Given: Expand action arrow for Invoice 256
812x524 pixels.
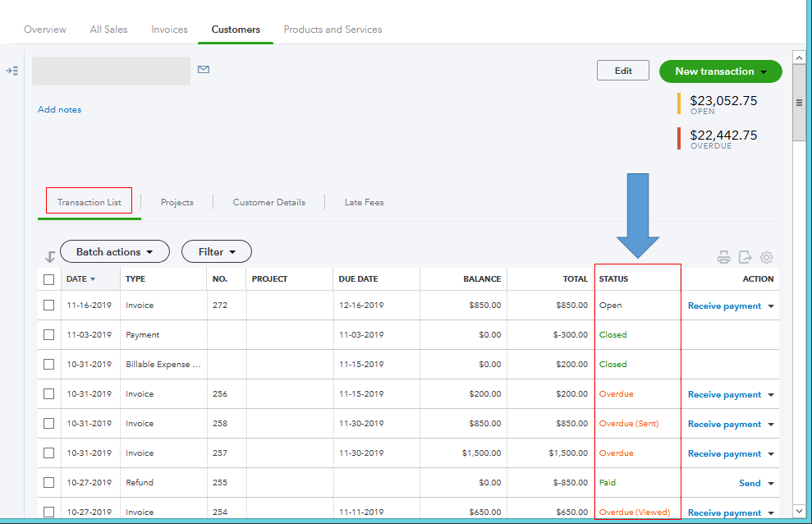Looking at the screenshot, I should point(771,394).
